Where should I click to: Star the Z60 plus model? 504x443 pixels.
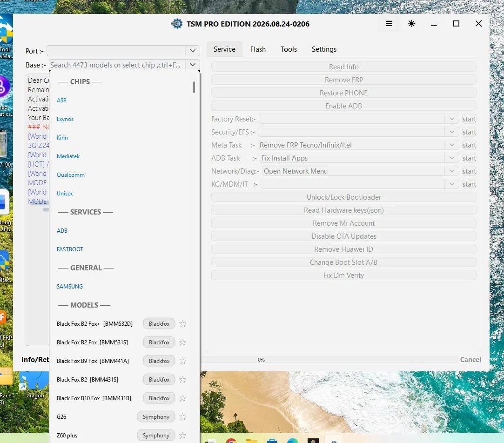(182, 436)
